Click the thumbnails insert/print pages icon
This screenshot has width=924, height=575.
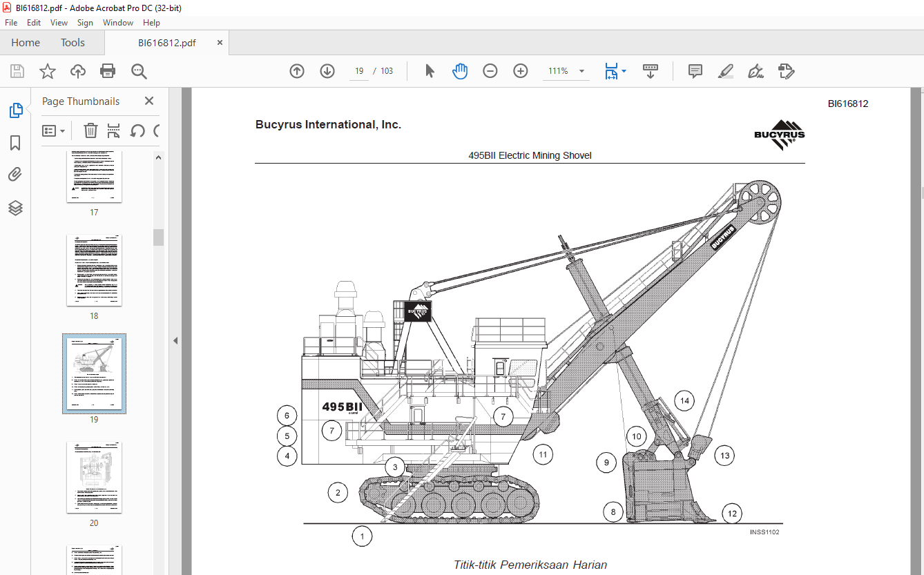pyautogui.click(x=114, y=130)
